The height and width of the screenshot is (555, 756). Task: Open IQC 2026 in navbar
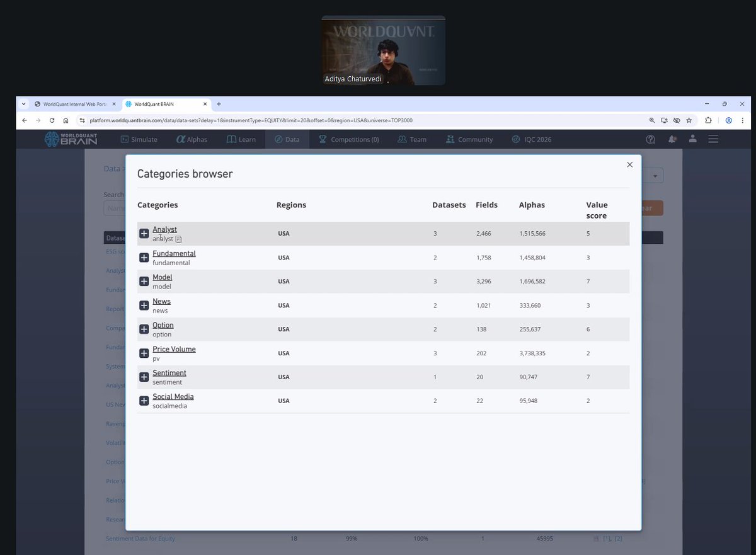pos(531,139)
